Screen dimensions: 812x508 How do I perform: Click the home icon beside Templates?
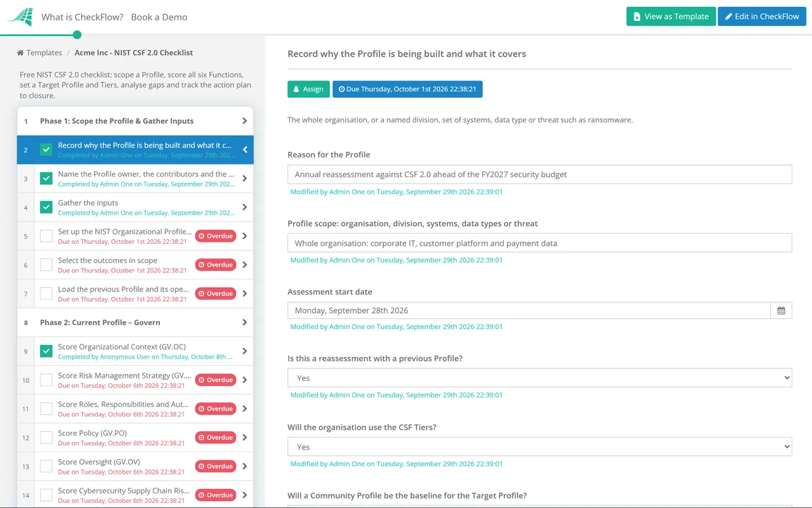[x=20, y=53]
